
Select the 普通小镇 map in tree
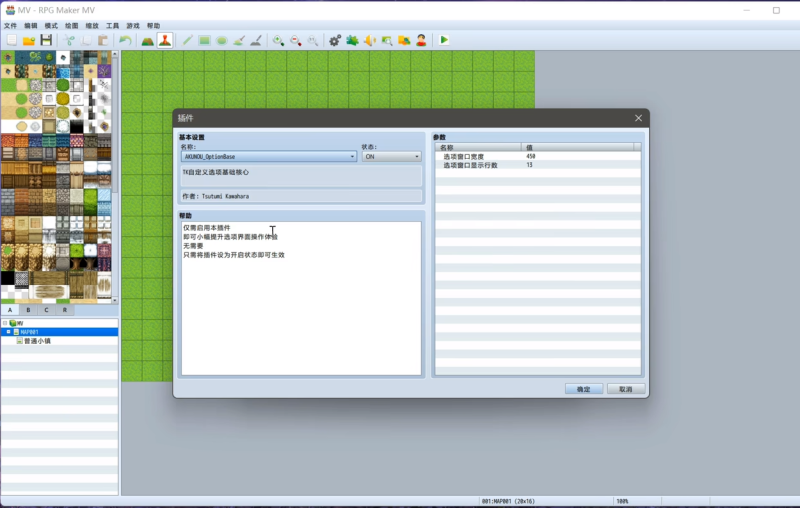[x=37, y=341]
